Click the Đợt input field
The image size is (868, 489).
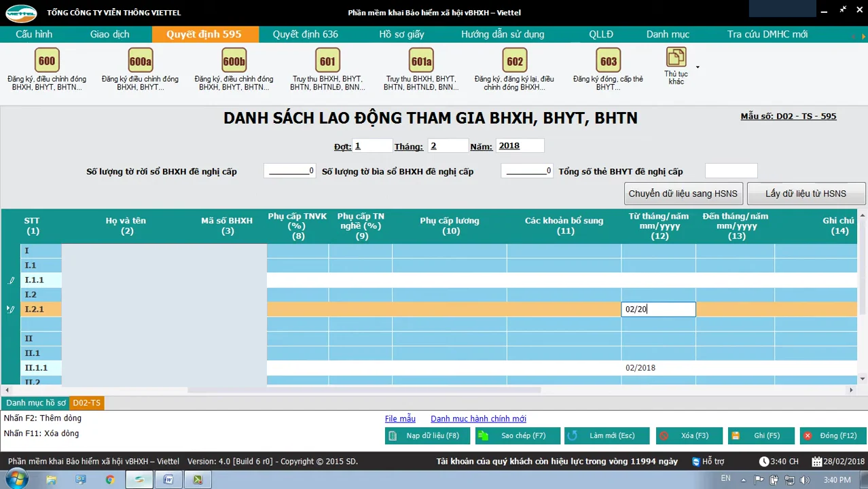click(x=372, y=145)
